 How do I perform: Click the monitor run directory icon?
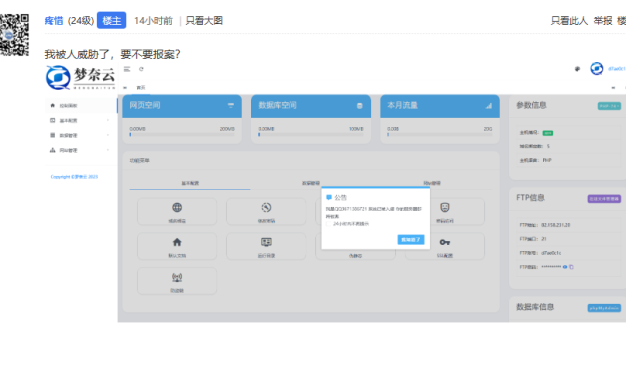(266, 242)
